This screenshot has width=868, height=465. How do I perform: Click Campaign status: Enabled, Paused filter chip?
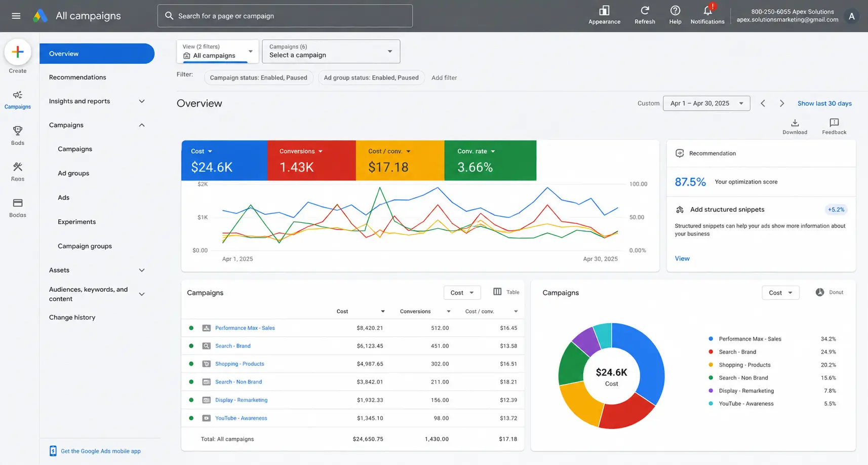[258, 78]
